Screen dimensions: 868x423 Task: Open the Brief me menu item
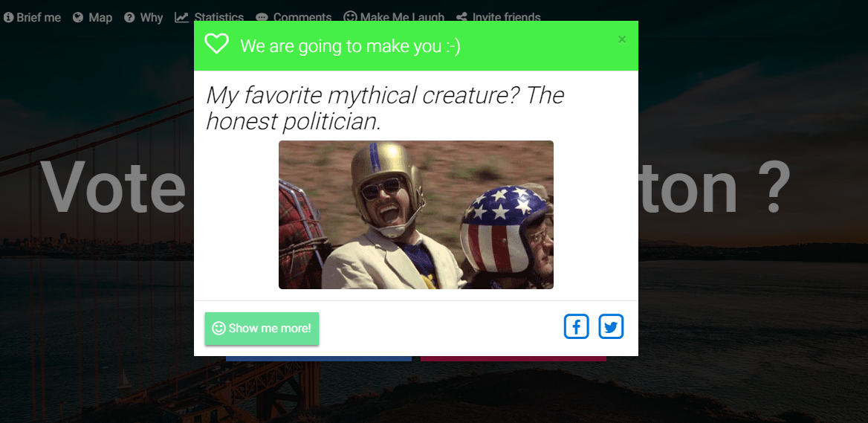[x=32, y=18]
